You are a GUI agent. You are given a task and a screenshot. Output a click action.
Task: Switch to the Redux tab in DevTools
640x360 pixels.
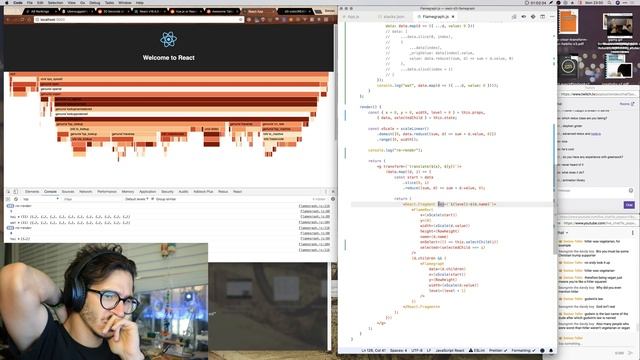pos(223,191)
